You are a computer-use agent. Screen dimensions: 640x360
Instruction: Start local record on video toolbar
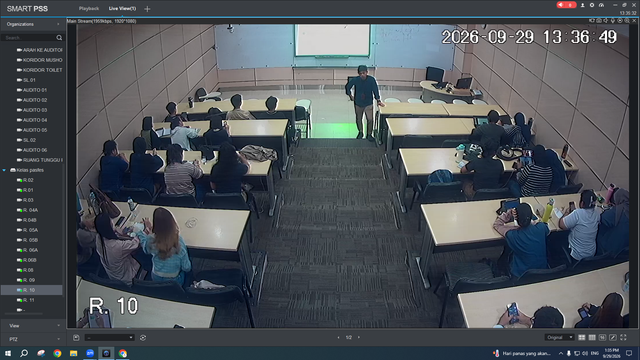click(x=591, y=20)
